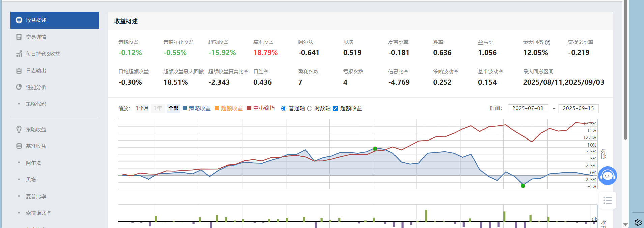Screen dimensions: 644x228
Task: Open the end date 2025-09-15 picker
Action: tap(578, 108)
